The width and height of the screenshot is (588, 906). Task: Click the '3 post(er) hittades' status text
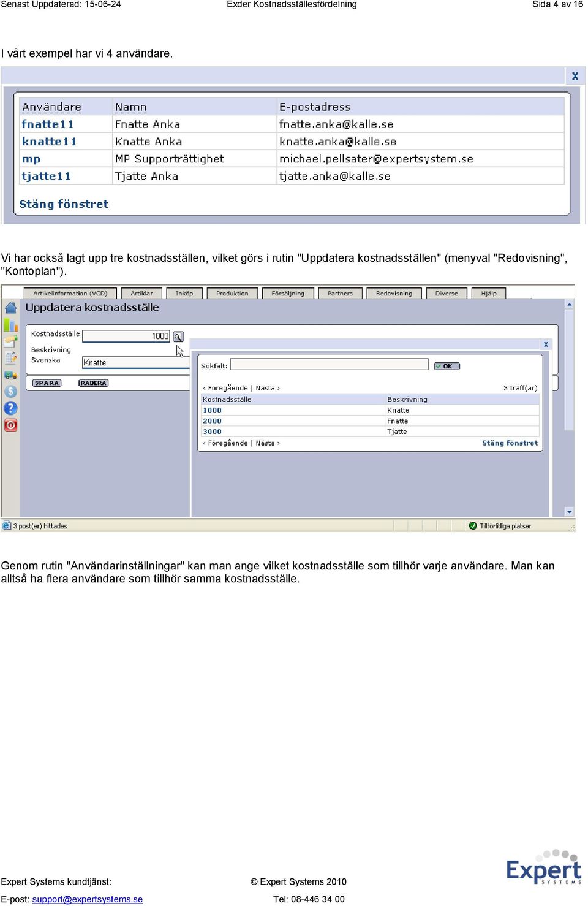[x=40, y=526]
